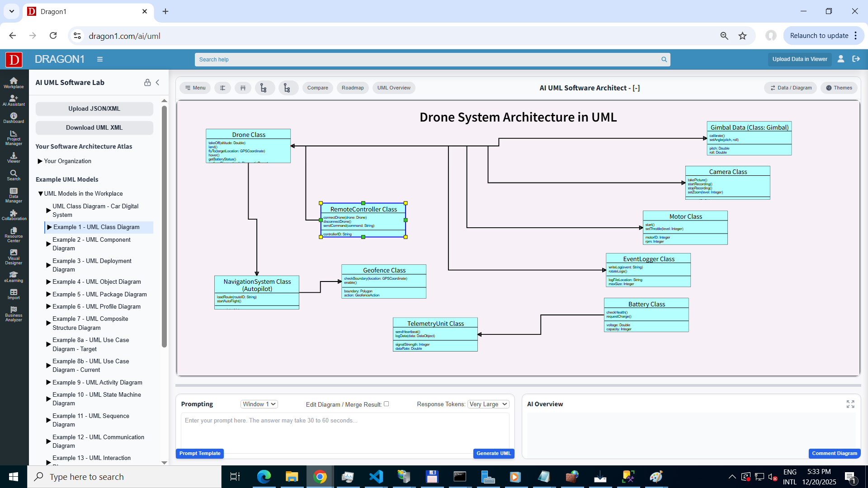868x488 pixels.
Task: Toggle the lock icon beside AI UML Software Lab
Action: [147, 83]
